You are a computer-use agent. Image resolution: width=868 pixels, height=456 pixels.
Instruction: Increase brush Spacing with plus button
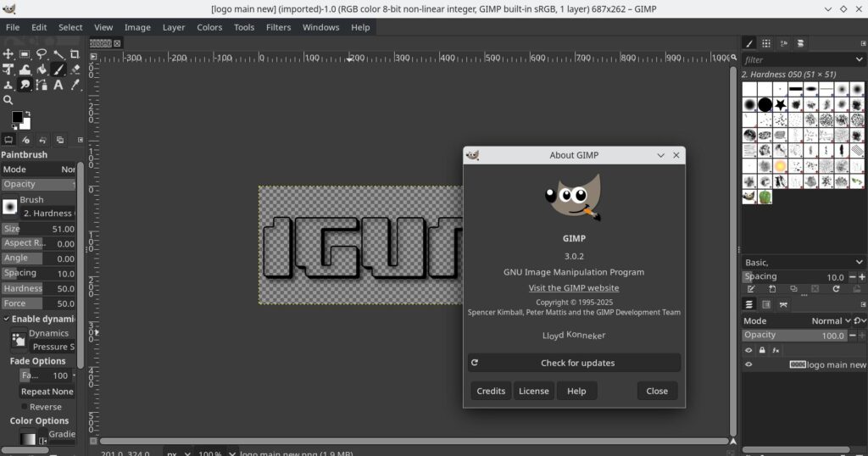[862, 276]
